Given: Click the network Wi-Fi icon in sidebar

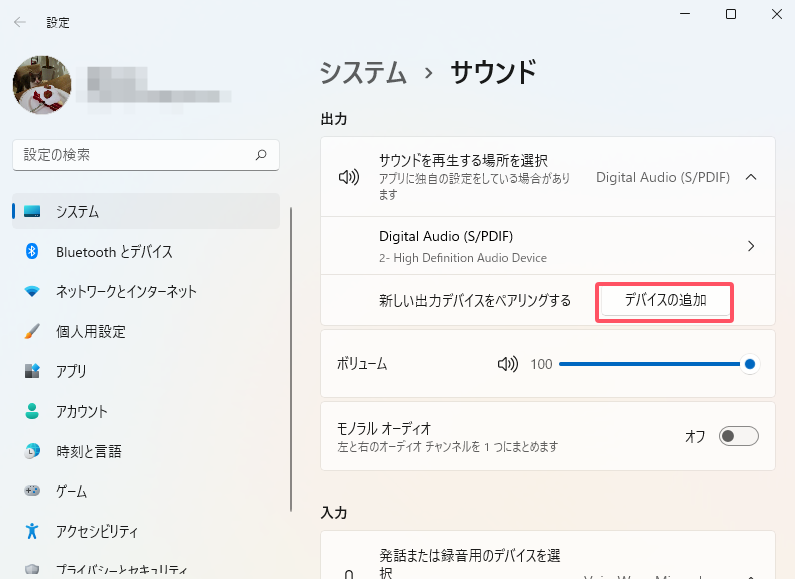Looking at the screenshot, I should (32, 292).
